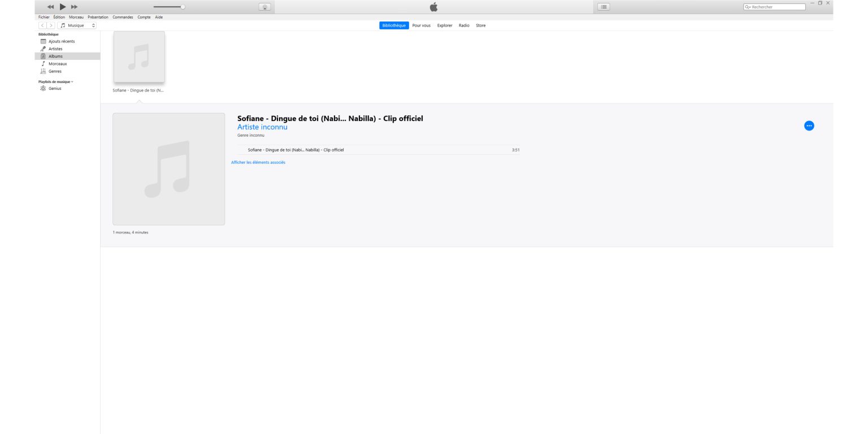The image size is (868, 434).
Task: Open the blue more options (...) button
Action: pos(809,125)
